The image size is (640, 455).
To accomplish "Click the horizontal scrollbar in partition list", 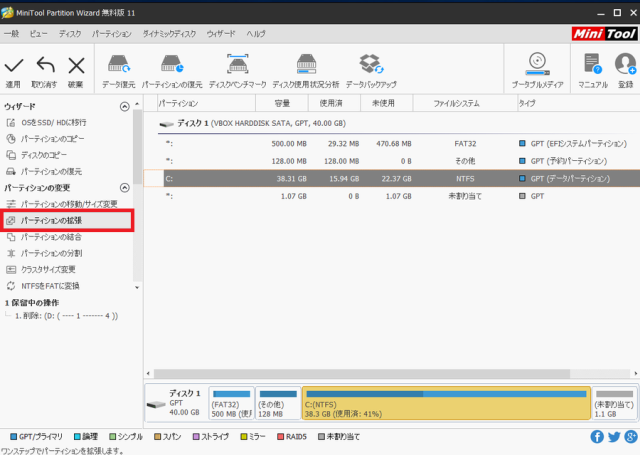I will (362, 373).
